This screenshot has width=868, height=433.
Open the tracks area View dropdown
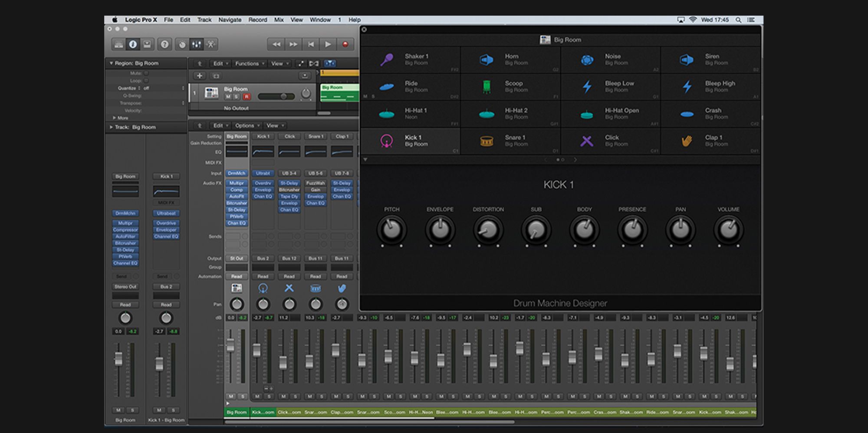tap(279, 63)
